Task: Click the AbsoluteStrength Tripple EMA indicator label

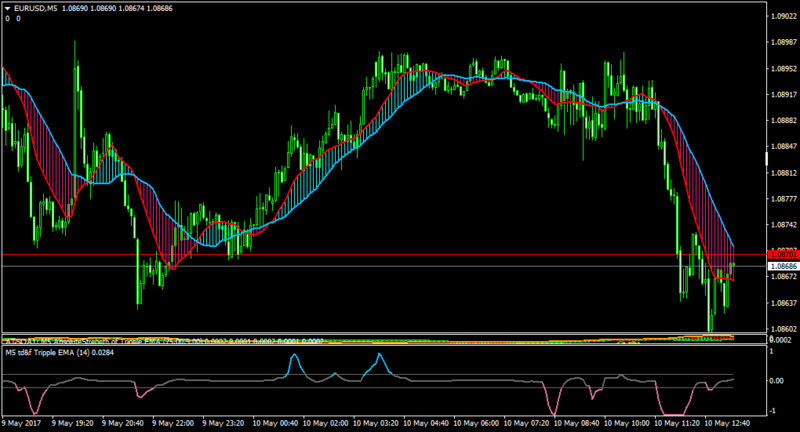Action: tap(163, 341)
